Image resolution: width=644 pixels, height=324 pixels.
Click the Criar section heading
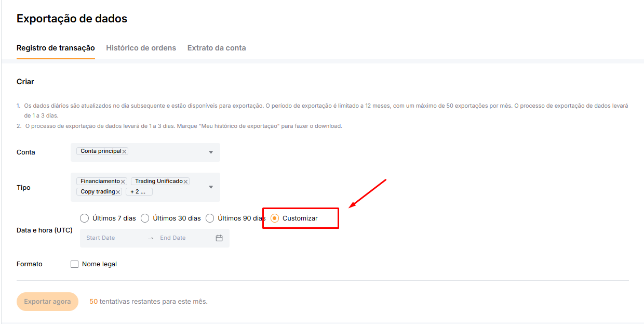point(25,82)
